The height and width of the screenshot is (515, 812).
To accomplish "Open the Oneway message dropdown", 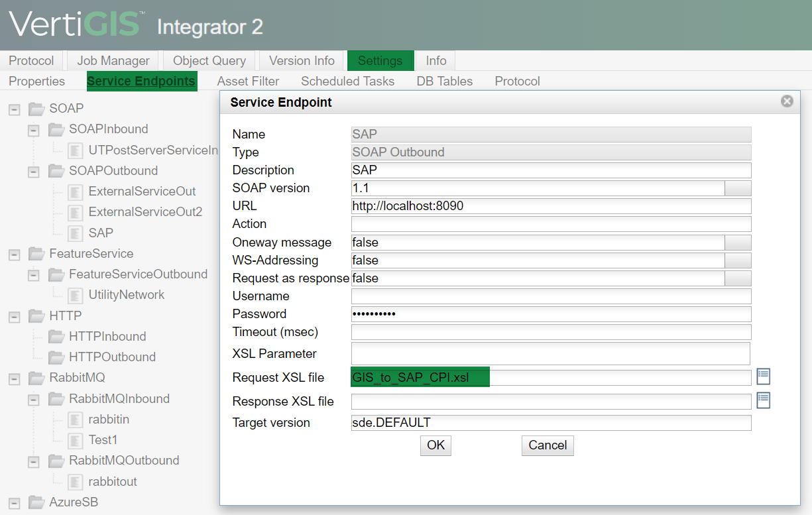I will (x=738, y=243).
